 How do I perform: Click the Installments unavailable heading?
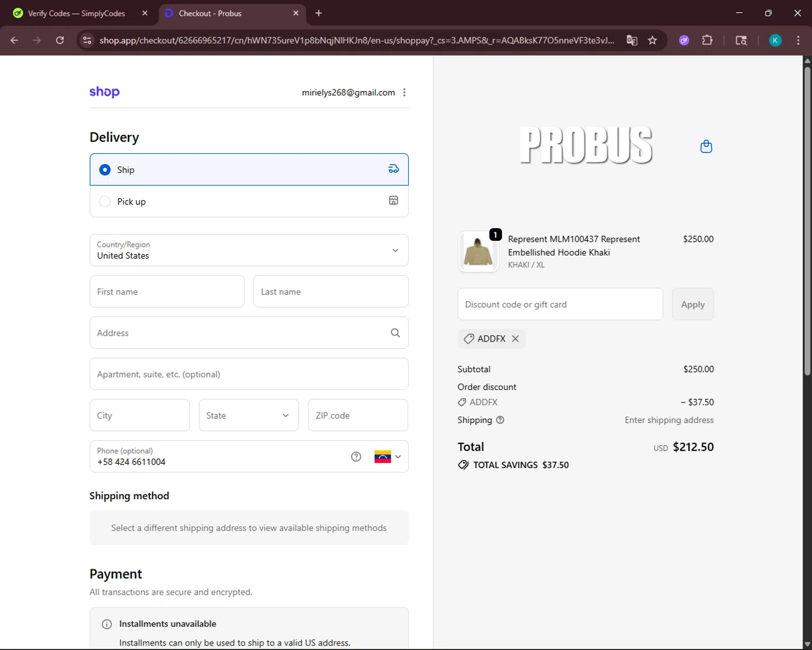(x=167, y=624)
